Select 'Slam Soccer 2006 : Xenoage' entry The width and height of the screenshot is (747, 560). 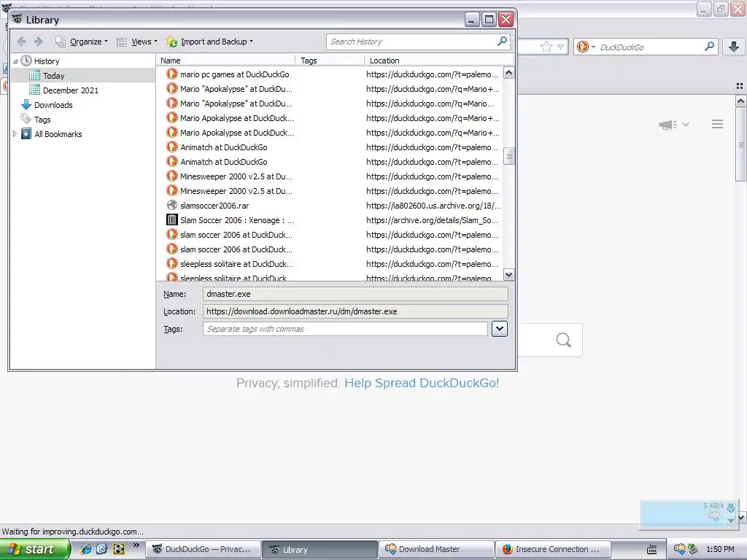pos(237,220)
